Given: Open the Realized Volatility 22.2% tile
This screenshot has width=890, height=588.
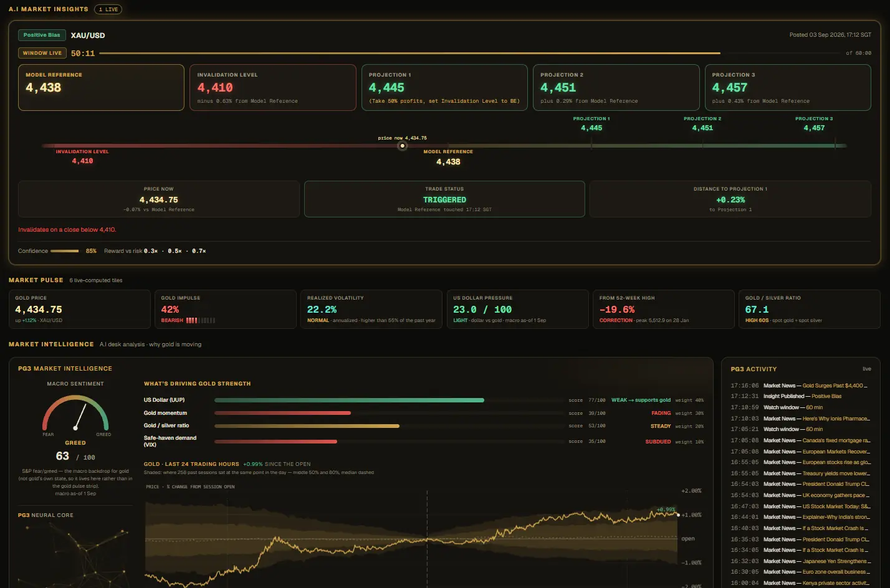Looking at the screenshot, I should click(x=371, y=309).
